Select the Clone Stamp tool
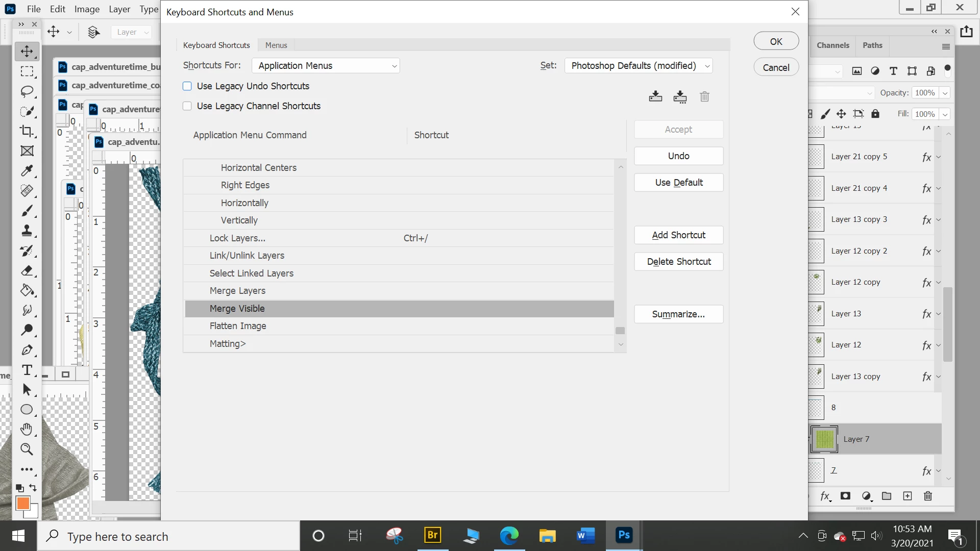 tap(27, 231)
